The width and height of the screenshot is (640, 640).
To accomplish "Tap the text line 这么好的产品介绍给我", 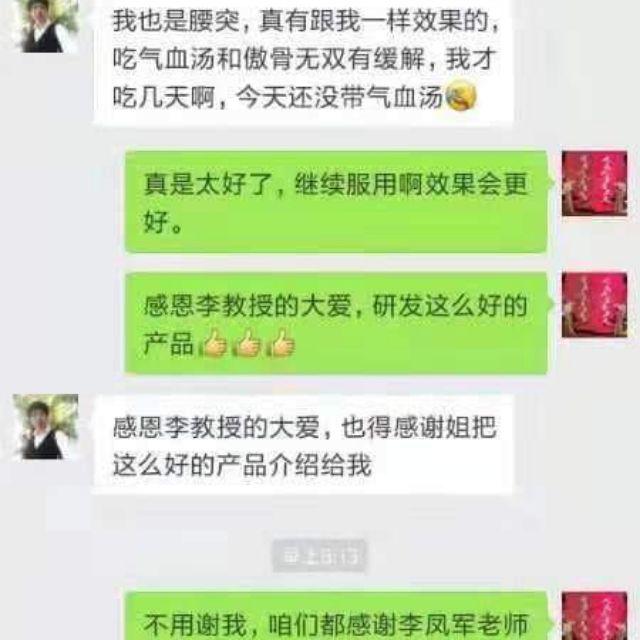I will [x=242, y=464].
